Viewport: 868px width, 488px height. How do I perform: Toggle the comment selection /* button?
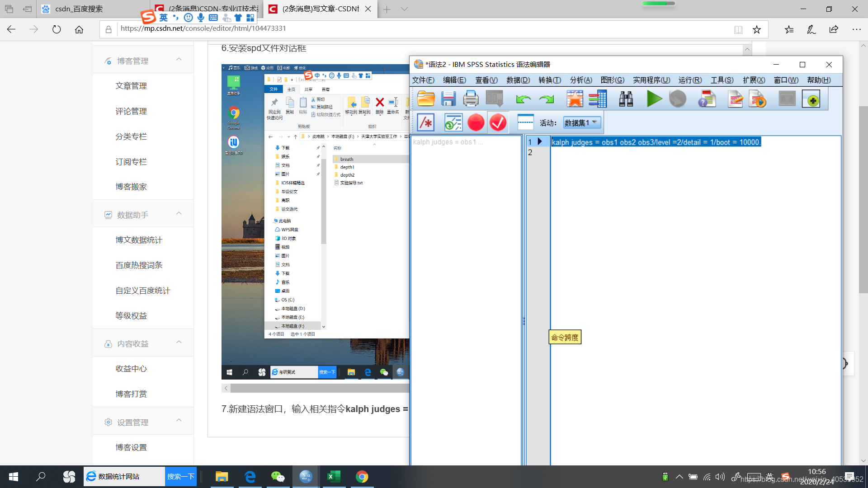425,122
